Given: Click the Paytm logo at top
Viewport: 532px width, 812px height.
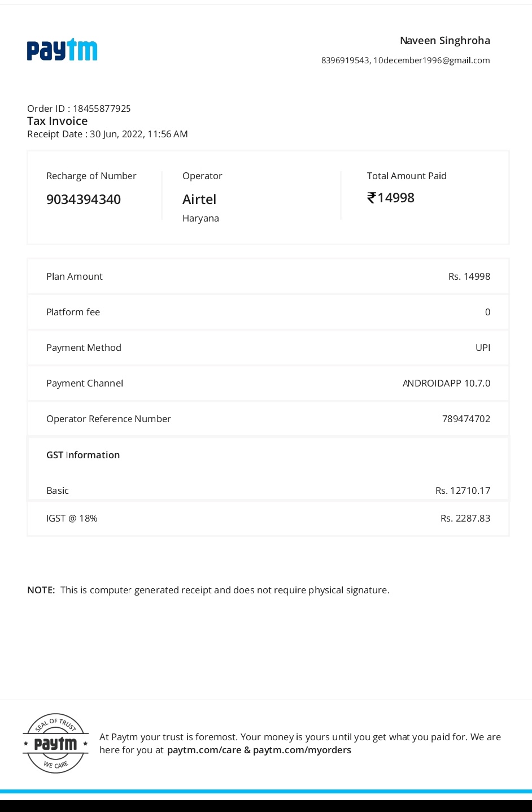Looking at the screenshot, I should 62,50.
